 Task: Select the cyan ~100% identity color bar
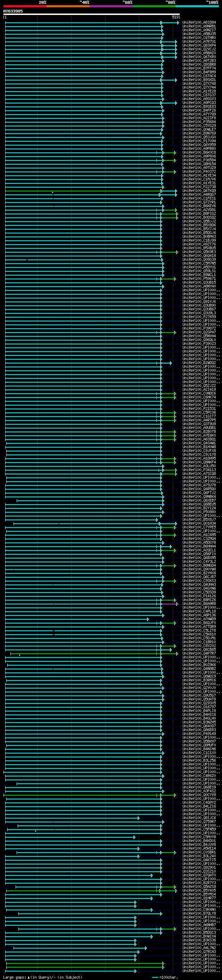click(x=197, y=6)
